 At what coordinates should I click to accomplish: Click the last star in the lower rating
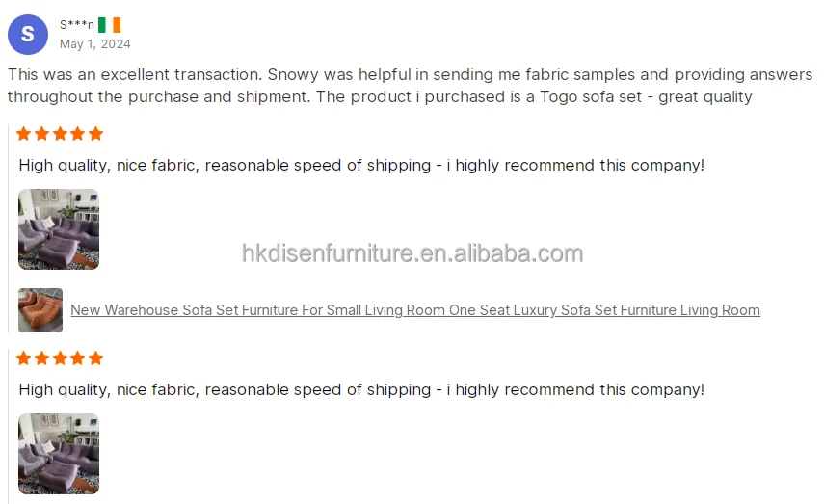click(x=95, y=358)
